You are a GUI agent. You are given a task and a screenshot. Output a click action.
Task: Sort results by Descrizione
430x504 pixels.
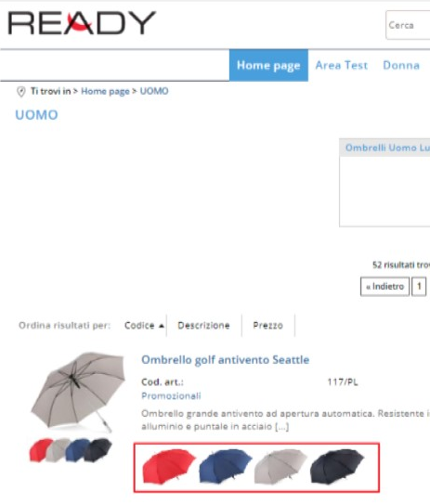click(x=203, y=325)
